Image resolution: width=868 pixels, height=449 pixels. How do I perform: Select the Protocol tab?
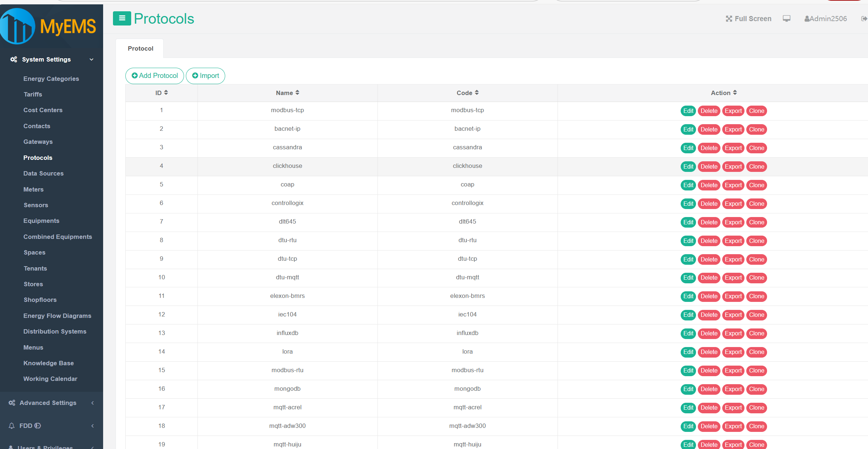pos(140,48)
